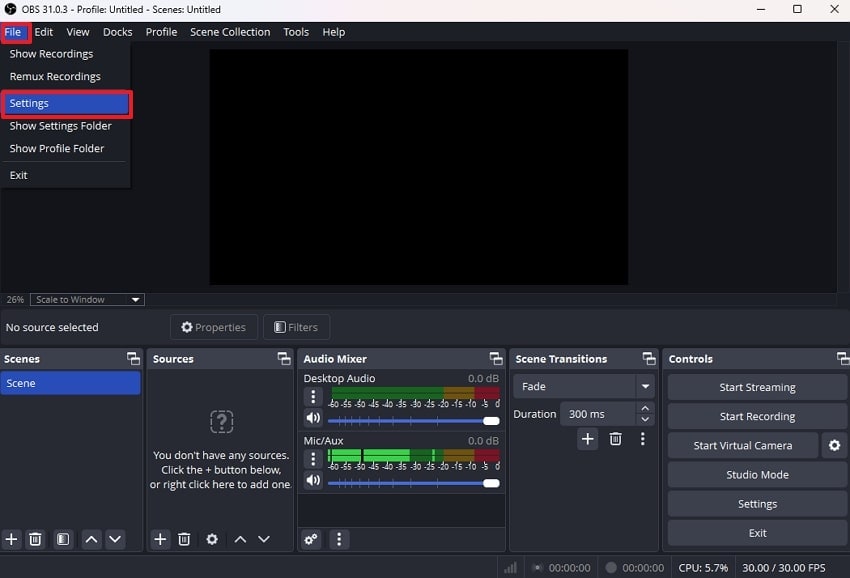Move source down arrow
This screenshot has height=578, width=850.
point(263,539)
